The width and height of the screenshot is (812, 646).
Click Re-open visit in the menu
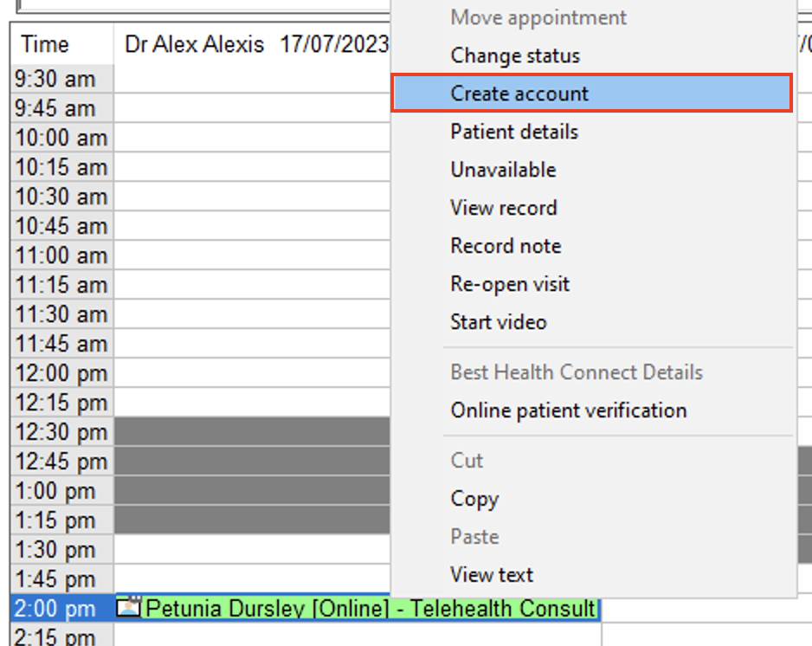pyautogui.click(x=510, y=284)
